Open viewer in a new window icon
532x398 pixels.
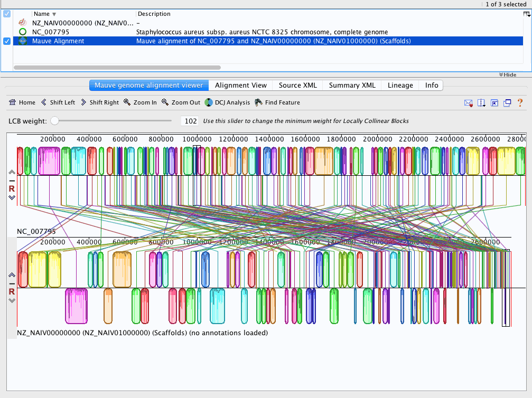pos(507,103)
